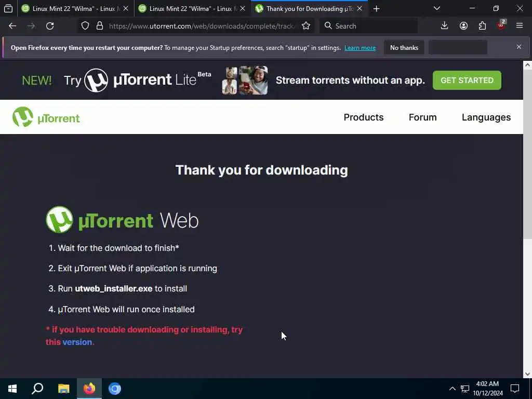
Task: Click the µTorrent Web logo
Action: 122,220
